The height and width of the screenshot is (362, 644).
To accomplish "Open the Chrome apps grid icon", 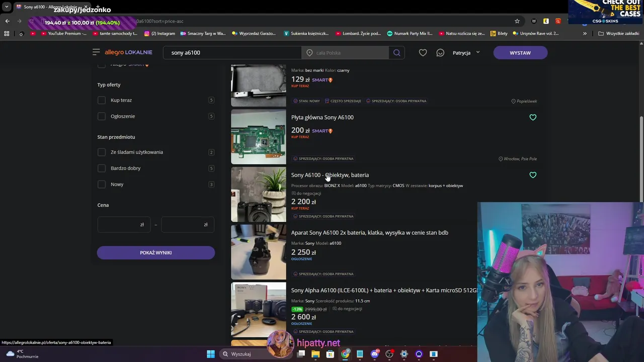I will pos(7,34).
